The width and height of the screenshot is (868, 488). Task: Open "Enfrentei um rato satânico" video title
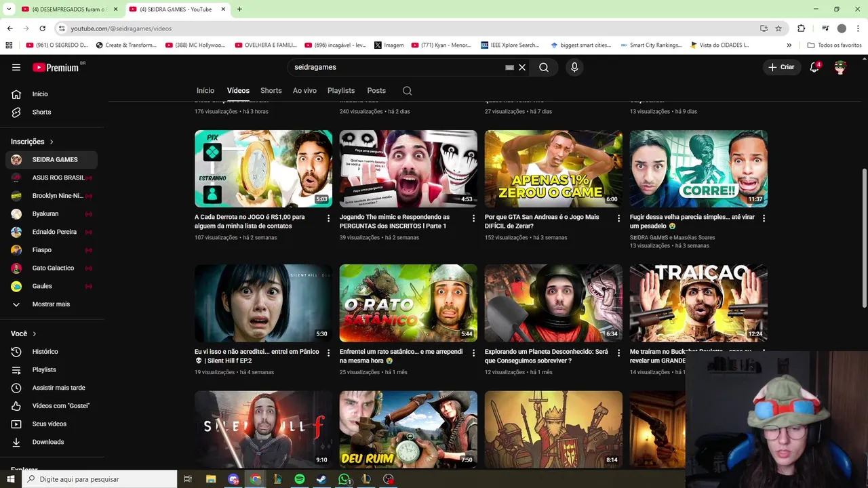[401, 357]
